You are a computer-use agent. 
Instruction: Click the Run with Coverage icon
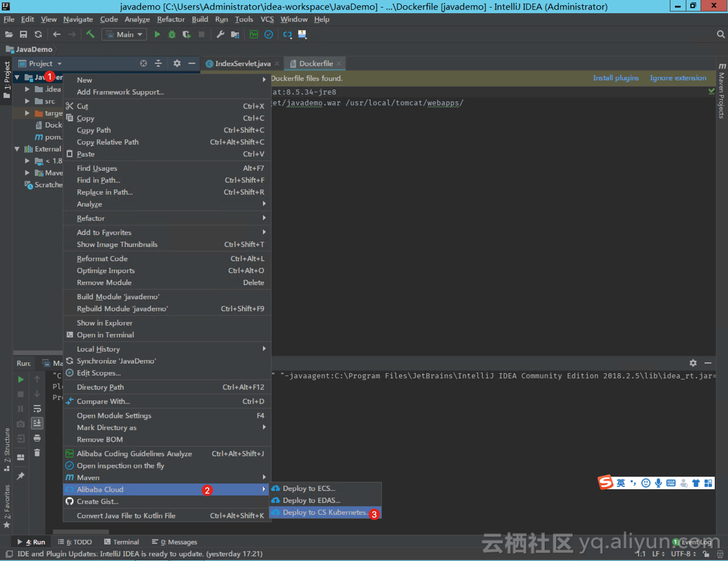pyautogui.click(x=186, y=35)
